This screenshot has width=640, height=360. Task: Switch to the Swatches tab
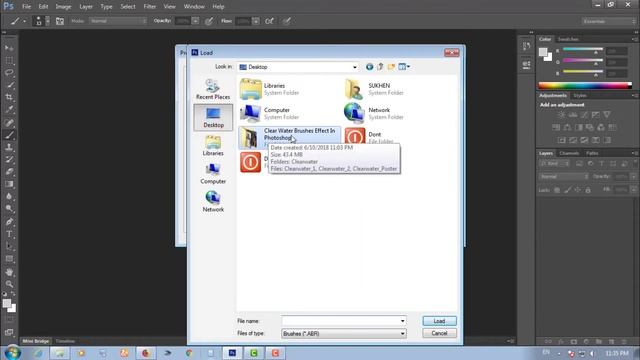(x=568, y=39)
